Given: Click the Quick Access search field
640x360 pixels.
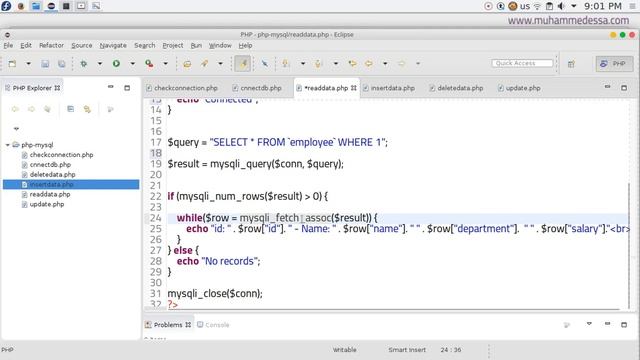Looking at the screenshot, I should click(x=522, y=63).
